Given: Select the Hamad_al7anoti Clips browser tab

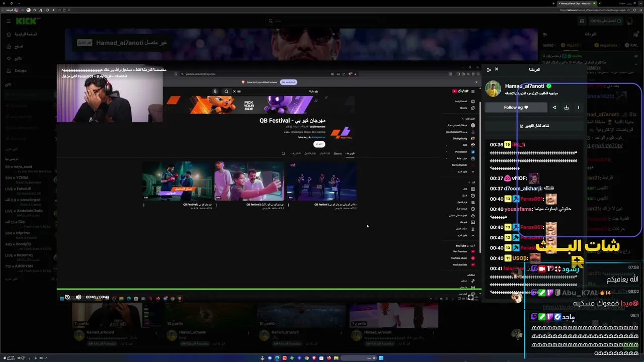Looking at the screenshot, I should coord(578,4).
